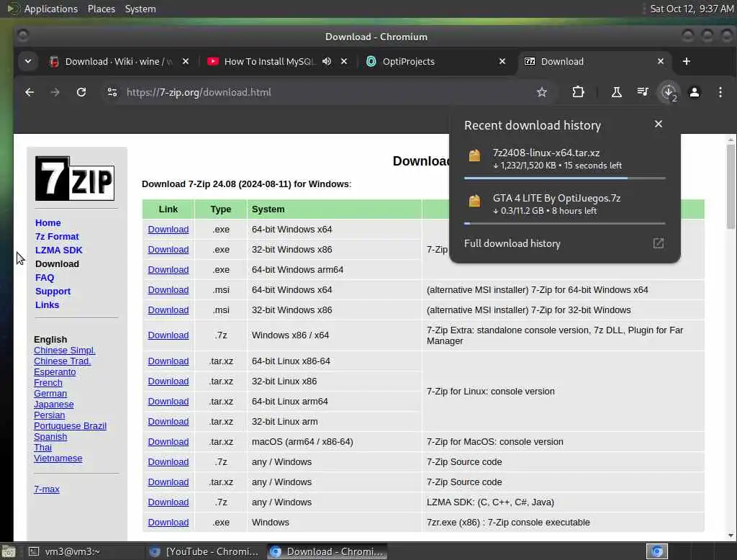Image resolution: width=737 pixels, height=560 pixels.
Task: Click the show desktop icon in taskbar
Action: coord(9,551)
